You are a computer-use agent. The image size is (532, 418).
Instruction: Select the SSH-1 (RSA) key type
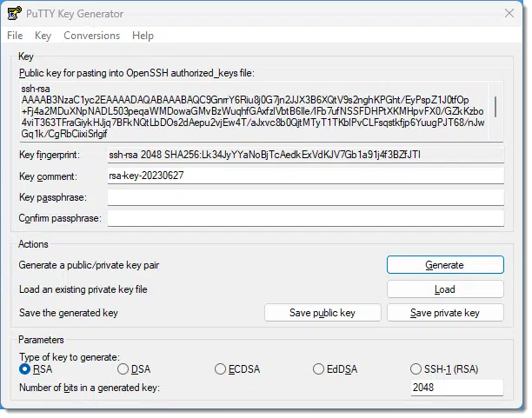[x=444, y=368]
